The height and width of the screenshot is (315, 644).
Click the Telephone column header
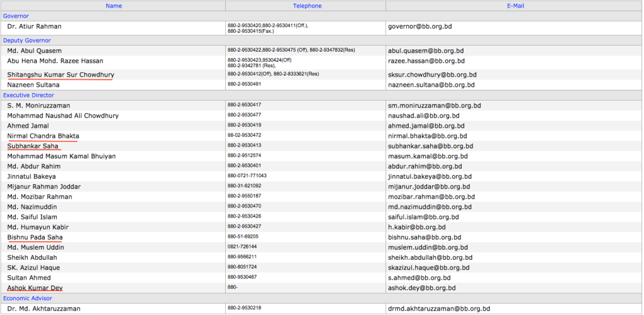pyautogui.click(x=307, y=6)
